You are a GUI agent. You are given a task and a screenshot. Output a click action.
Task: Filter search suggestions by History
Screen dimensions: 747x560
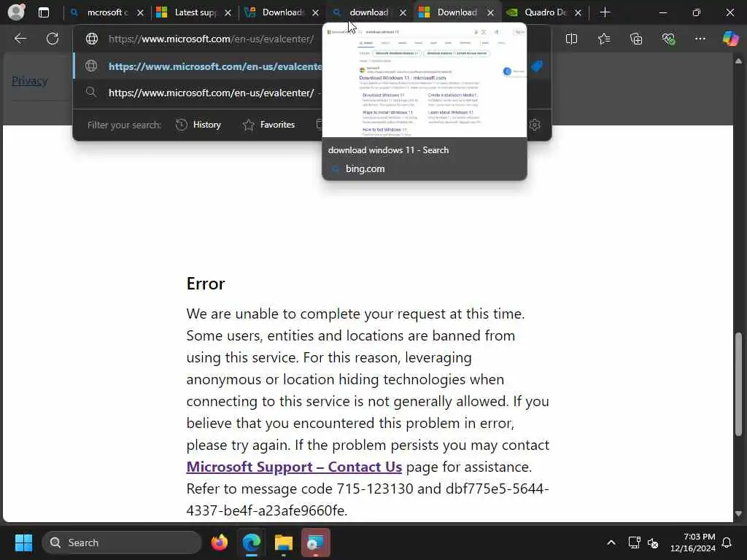pyautogui.click(x=198, y=125)
